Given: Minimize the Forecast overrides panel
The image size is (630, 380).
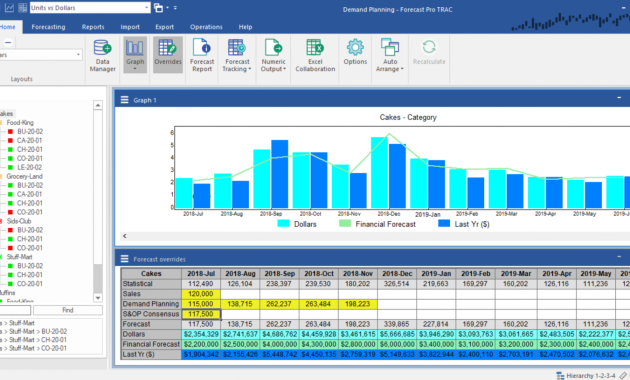Looking at the screenshot, I should coord(619,256).
